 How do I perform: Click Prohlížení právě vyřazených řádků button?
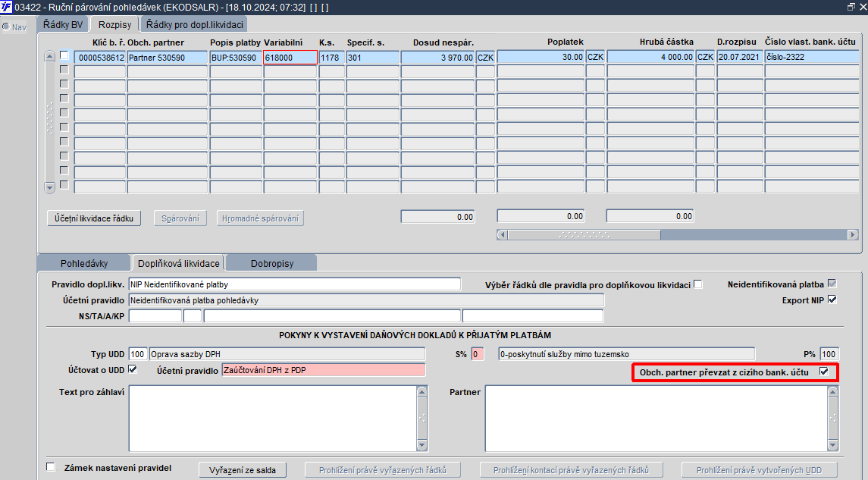tap(383, 470)
